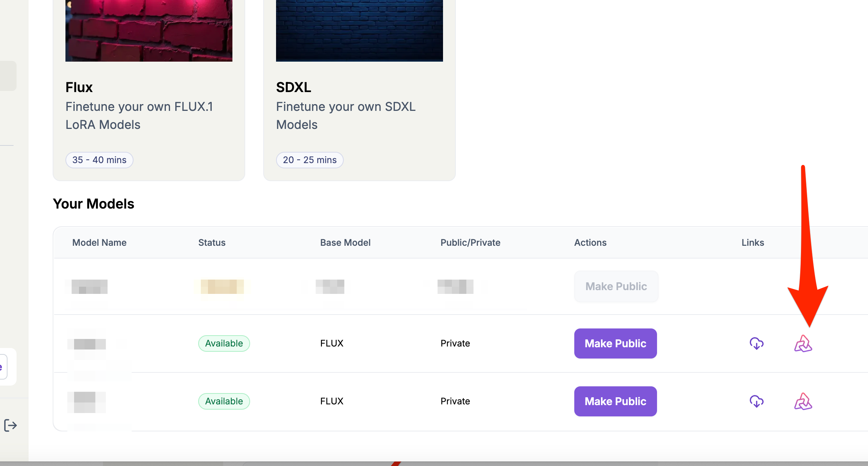The image size is (868, 466).
Task: Click Make Public for second model
Action: click(615, 343)
